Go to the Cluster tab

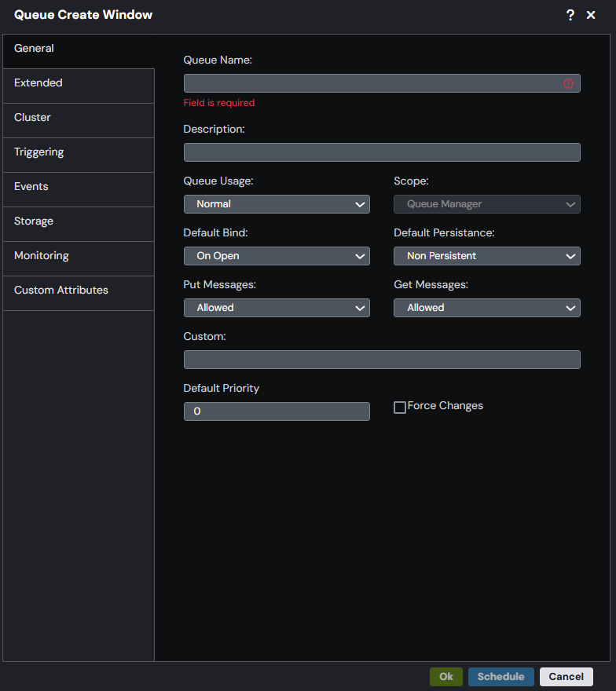coord(79,120)
